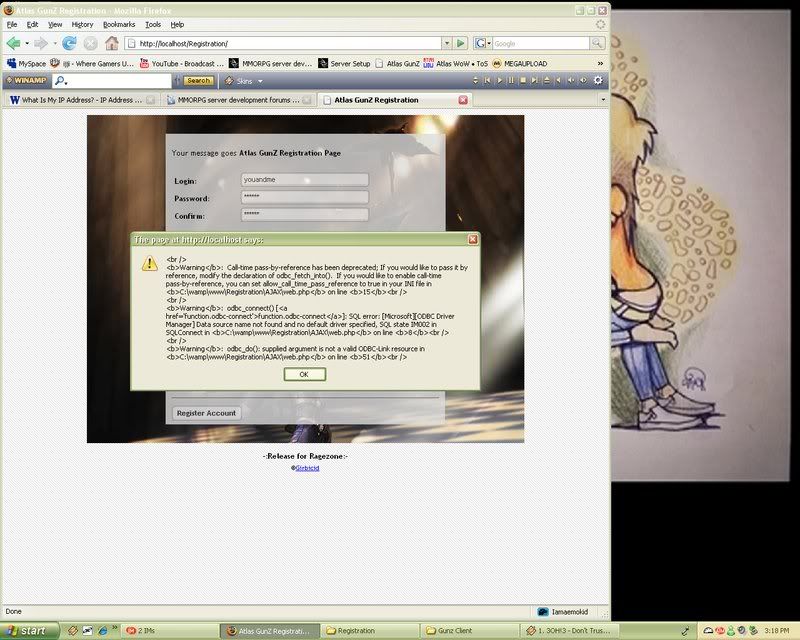Open the 2 IMs taskbar item
800x640 pixels.
[171, 631]
